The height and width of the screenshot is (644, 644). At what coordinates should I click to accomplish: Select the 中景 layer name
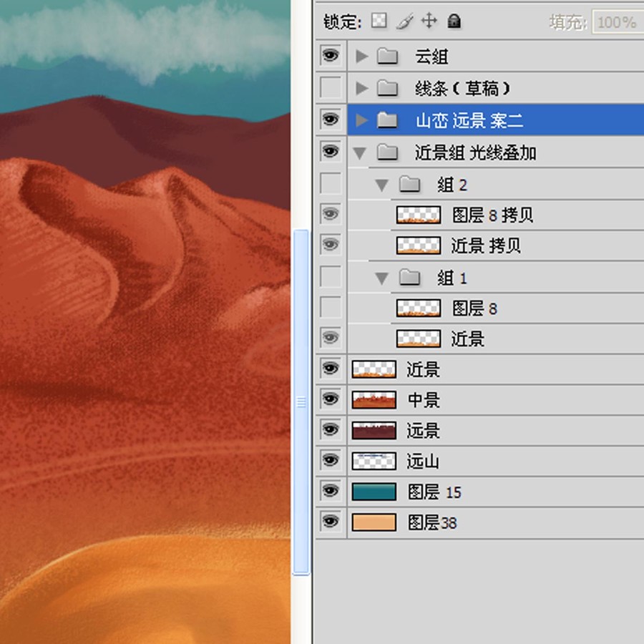pyautogui.click(x=424, y=400)
